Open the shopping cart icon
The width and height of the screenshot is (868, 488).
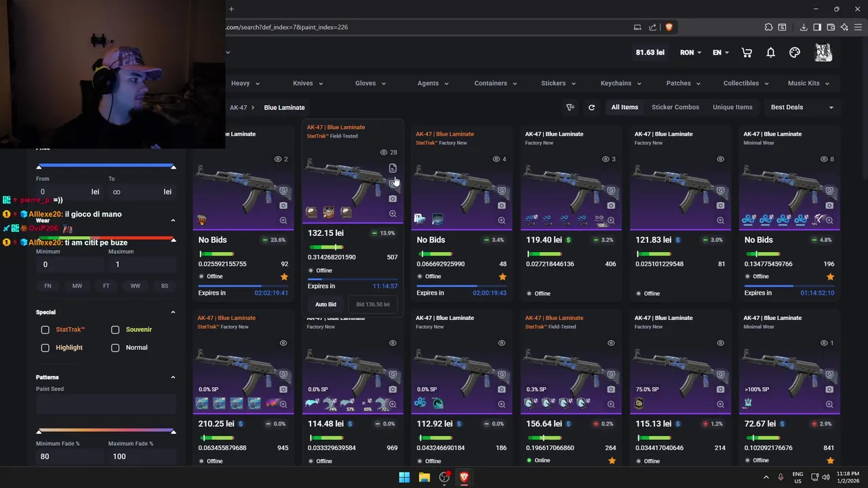(747, 53)
